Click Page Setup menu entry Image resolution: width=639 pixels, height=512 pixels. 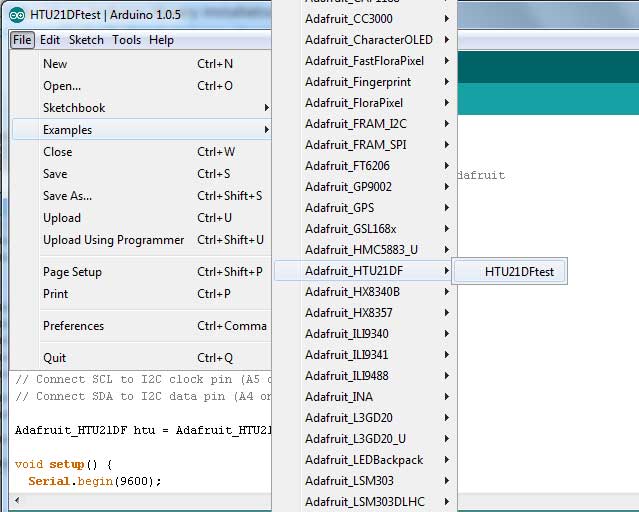coord(72,272)
